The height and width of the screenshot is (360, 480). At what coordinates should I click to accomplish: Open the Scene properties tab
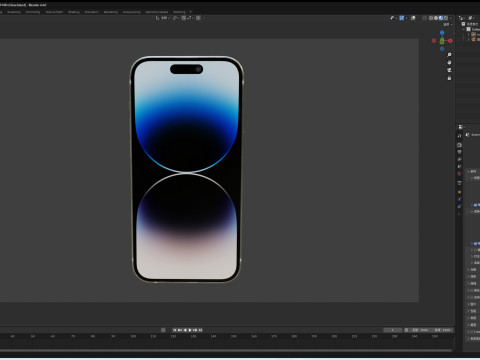coord(459,166)
